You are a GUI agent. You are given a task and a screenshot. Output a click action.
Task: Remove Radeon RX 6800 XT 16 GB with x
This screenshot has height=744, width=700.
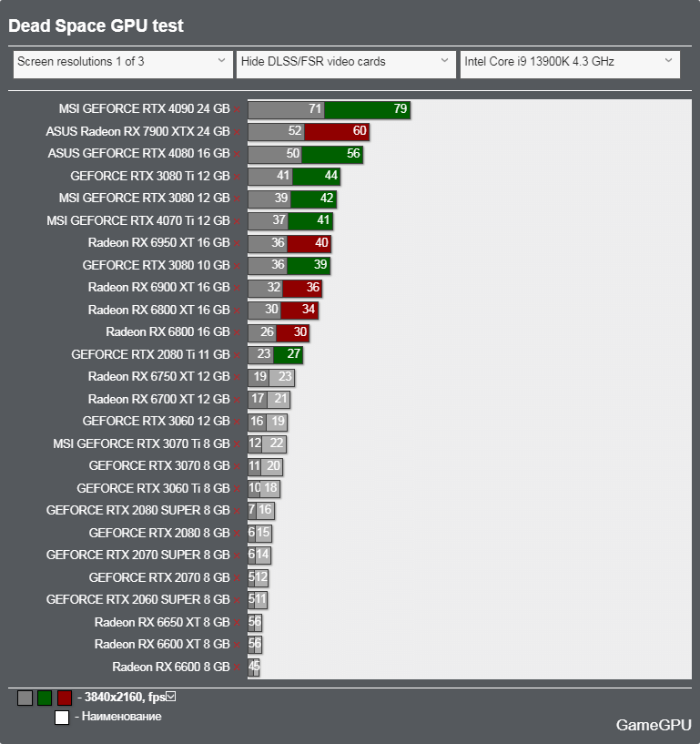pos(237,311)
